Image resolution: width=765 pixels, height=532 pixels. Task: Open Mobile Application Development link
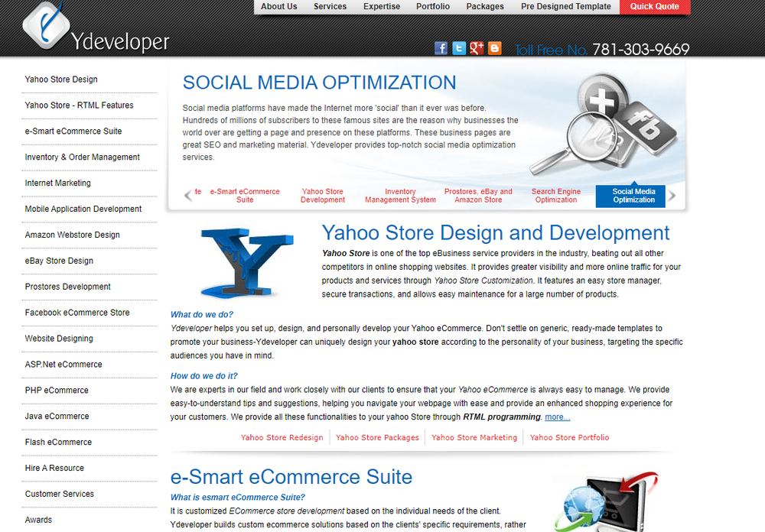click(83, 209)
